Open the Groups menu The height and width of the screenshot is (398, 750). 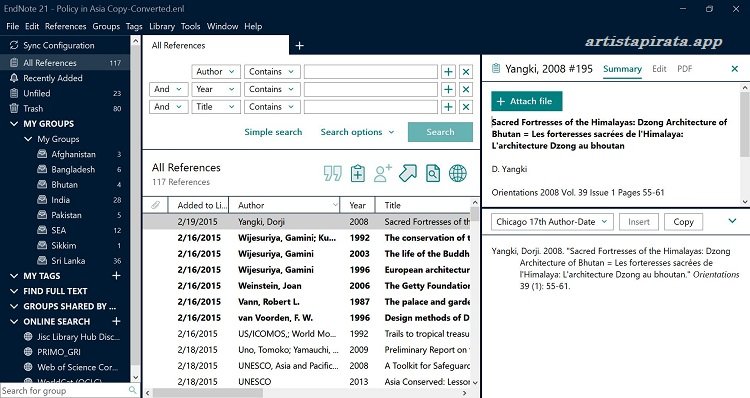pyautogui.click(x=106, y=26)
